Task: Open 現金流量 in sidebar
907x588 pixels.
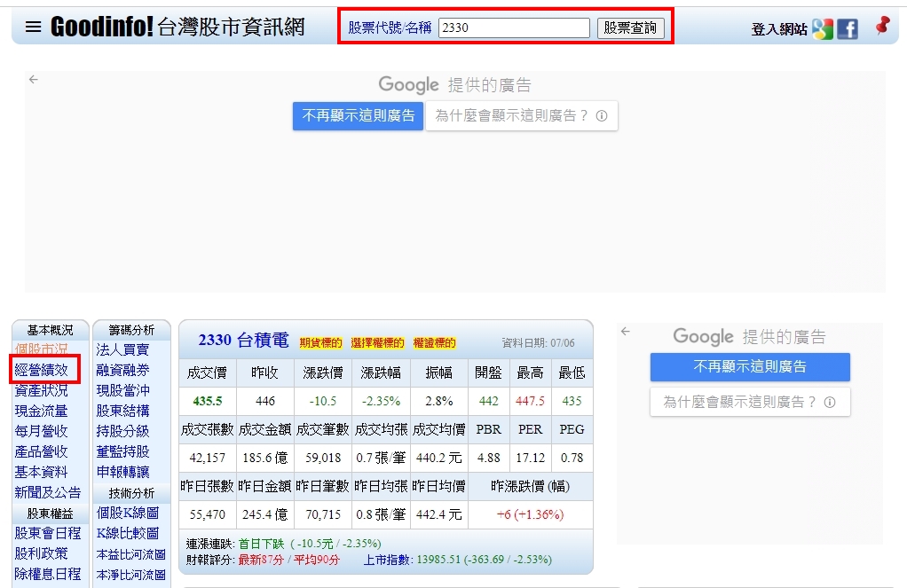Action: 41,411
